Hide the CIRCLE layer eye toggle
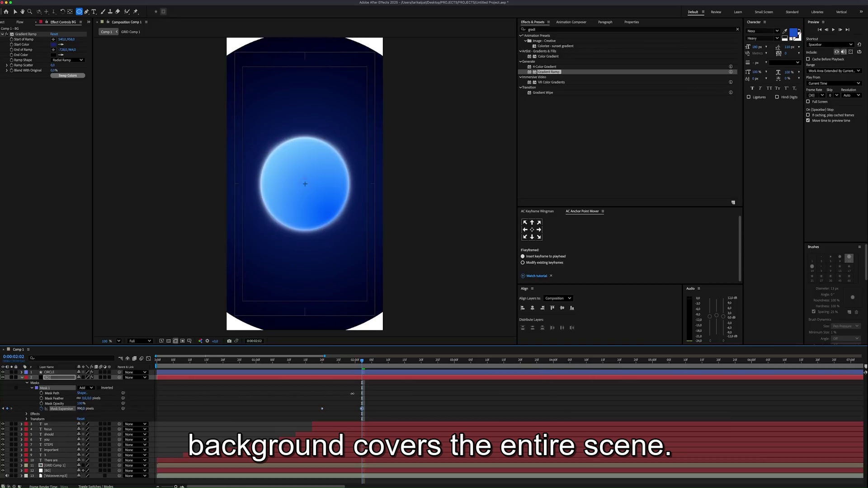 coord(3,372)
